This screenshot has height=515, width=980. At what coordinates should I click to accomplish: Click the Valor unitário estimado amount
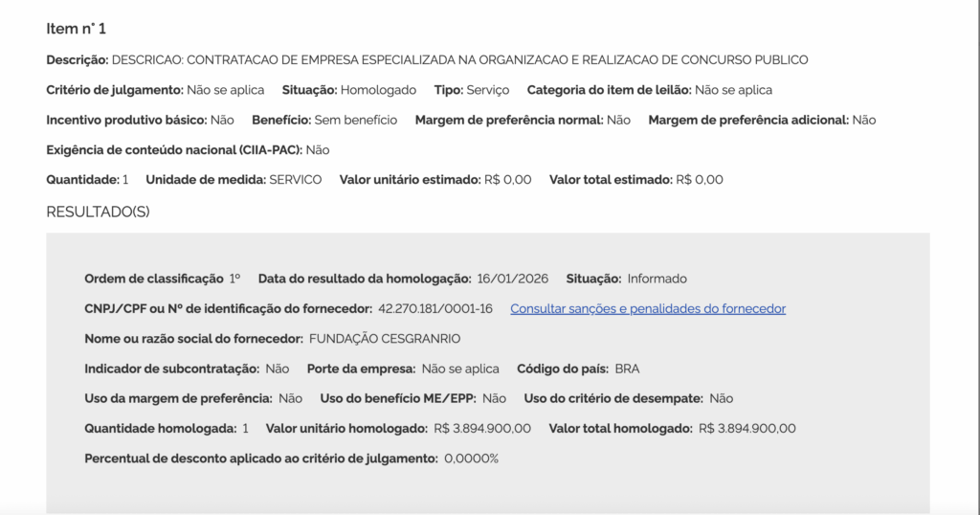click(507, 180)
